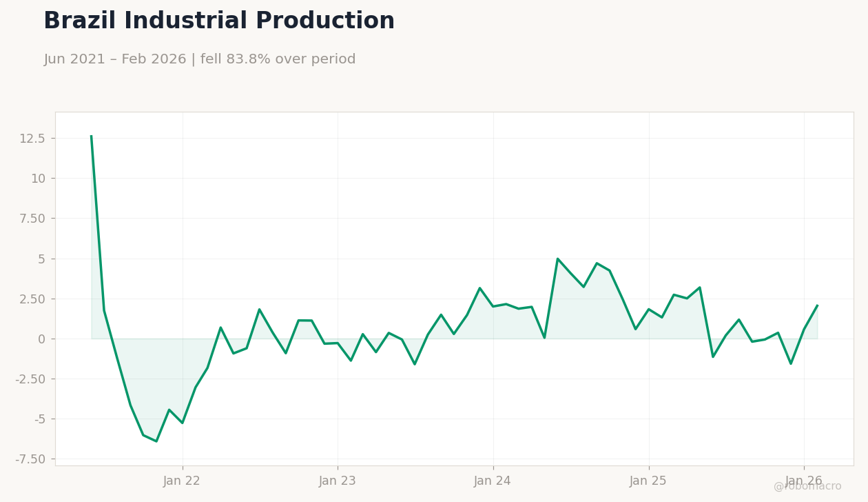Click the -5 y-axis label
868x502 pixels.
coord(40,419)
